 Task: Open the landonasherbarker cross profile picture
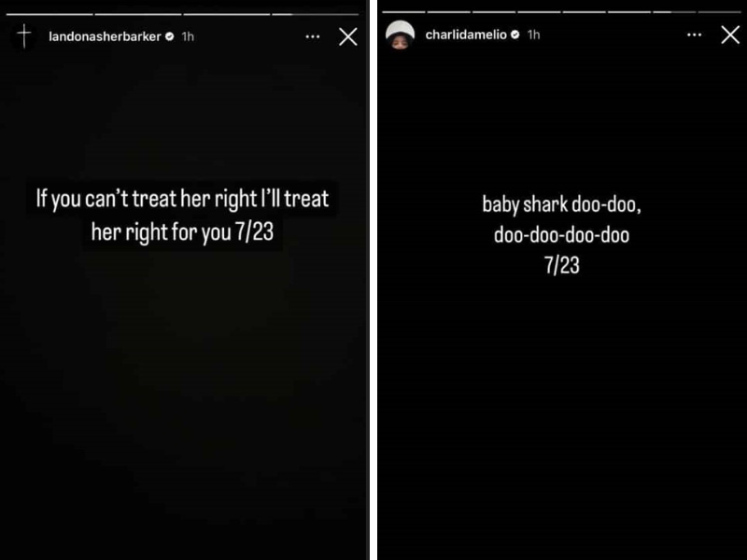click(24, 36)
